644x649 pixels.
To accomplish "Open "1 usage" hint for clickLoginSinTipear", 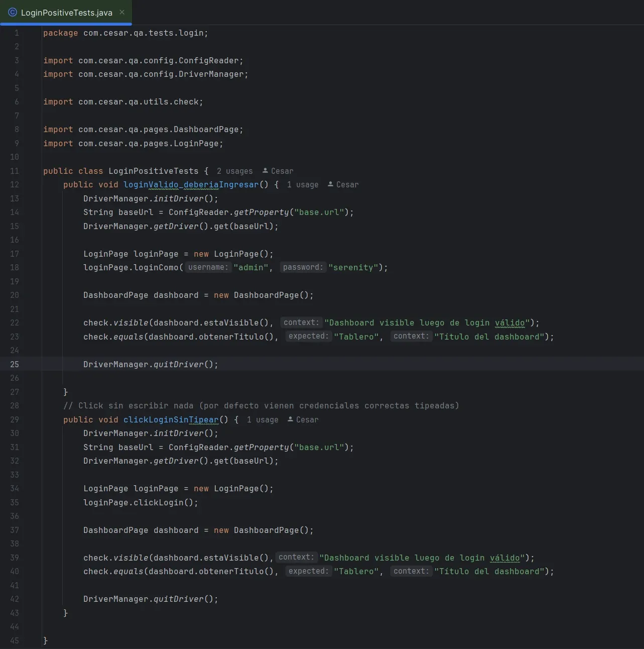I will coord(263,419).
